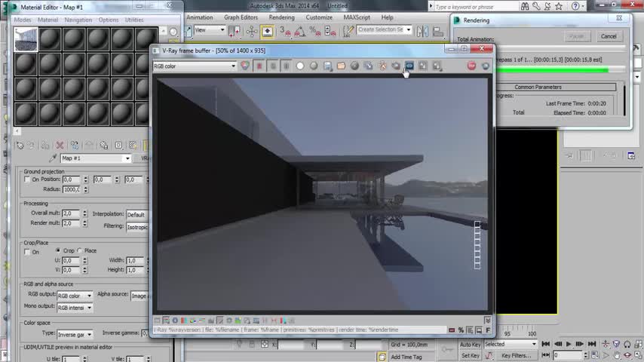Screen dimensions: 644x362
Task: Open Material Editor Utilities menu
Action: click(x=134, y=20)
